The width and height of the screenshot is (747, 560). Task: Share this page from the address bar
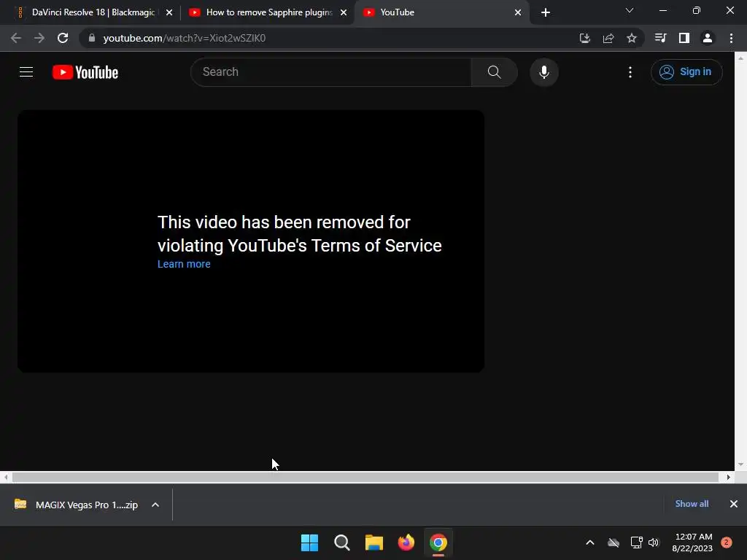click(x=608, y=38)
